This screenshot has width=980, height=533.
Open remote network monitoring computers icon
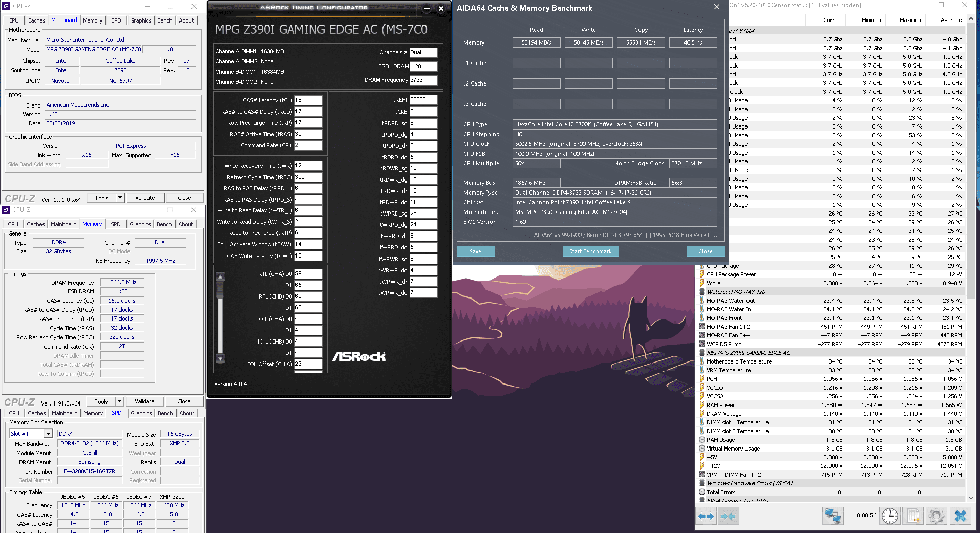pos(833,516)
